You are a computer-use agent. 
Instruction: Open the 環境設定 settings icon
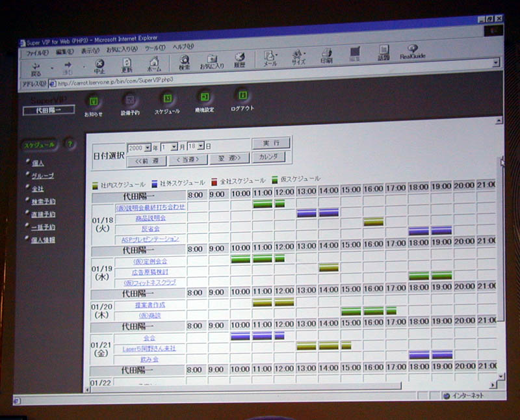click(x=204, y=98)
